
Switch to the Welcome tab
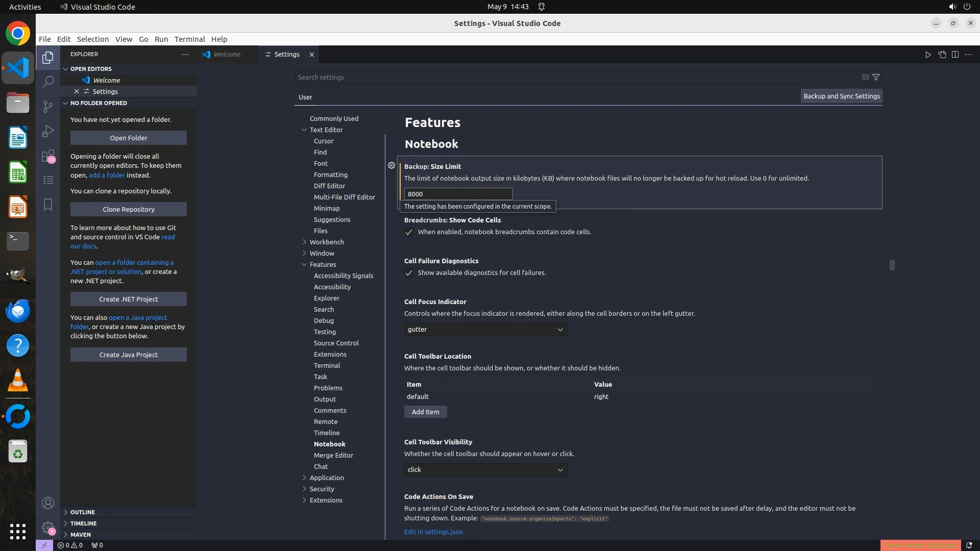coord(227,55)
